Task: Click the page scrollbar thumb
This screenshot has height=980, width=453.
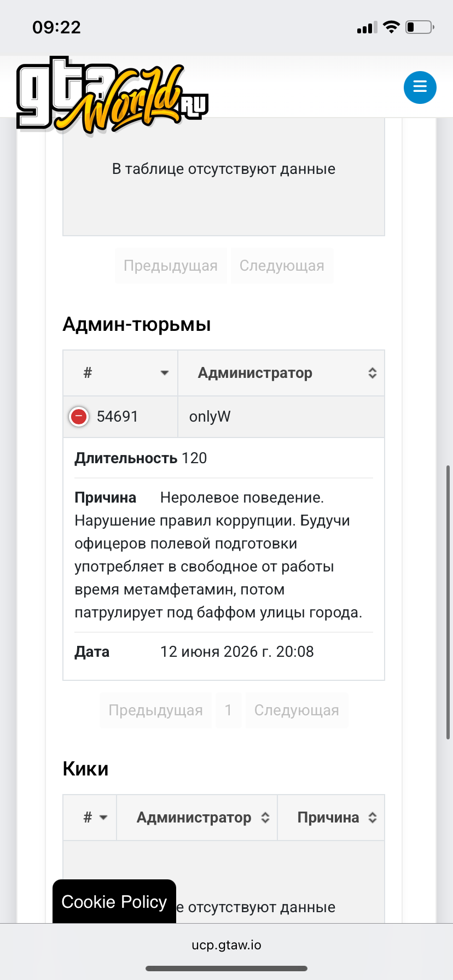Action: point(448,602)
